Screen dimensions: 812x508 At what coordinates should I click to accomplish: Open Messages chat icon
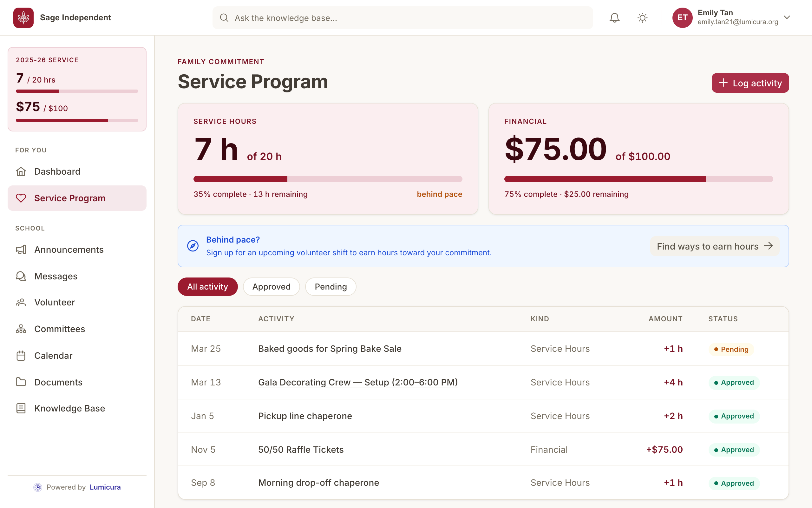pos(21,276)
